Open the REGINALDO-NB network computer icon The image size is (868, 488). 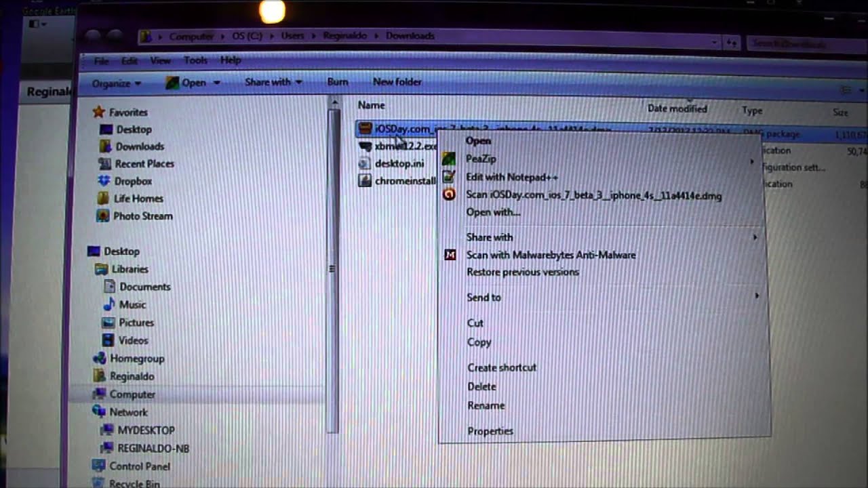coord(106,448)
